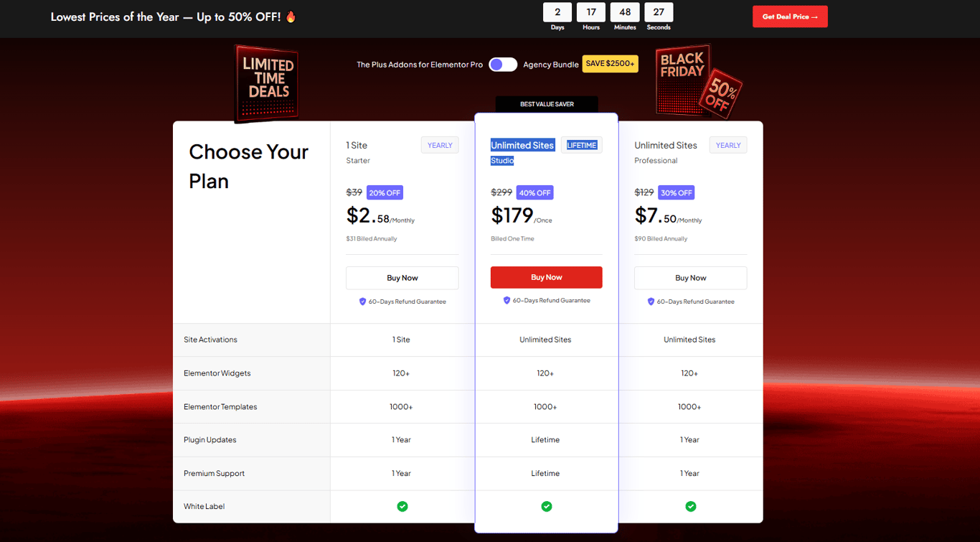Click the Elementor Widgets row label
This screenshot has height=542, width=980.
[x=217, y=373]
